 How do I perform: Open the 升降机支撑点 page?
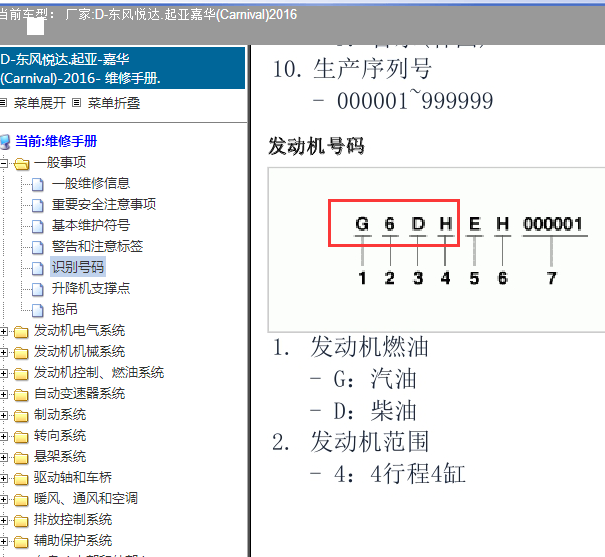(x=91, y=288)
